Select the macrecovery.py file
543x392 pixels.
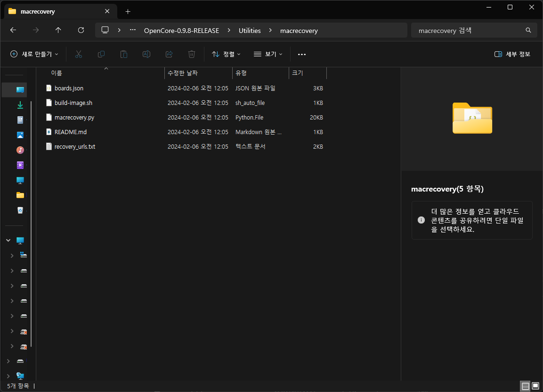74,118
